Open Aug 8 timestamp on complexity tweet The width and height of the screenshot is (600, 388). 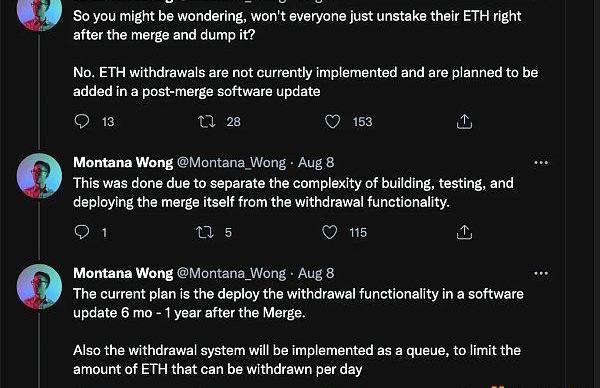tap(316, 163)
